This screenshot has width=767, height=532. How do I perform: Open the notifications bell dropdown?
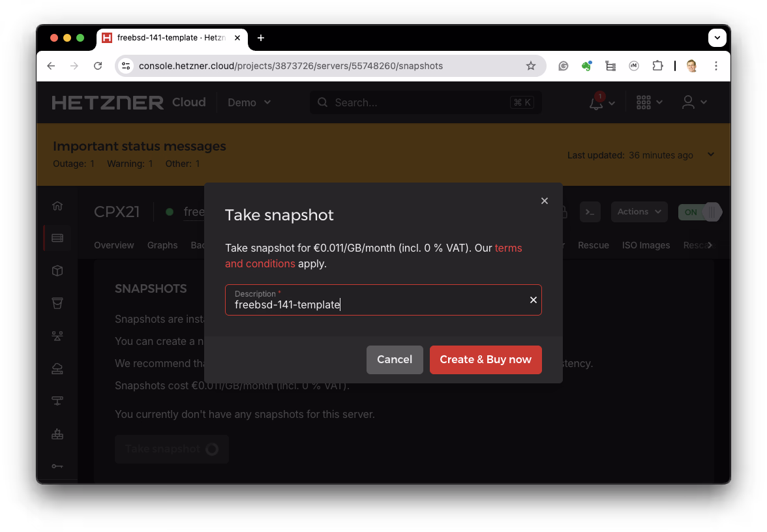tap(601, 102)
